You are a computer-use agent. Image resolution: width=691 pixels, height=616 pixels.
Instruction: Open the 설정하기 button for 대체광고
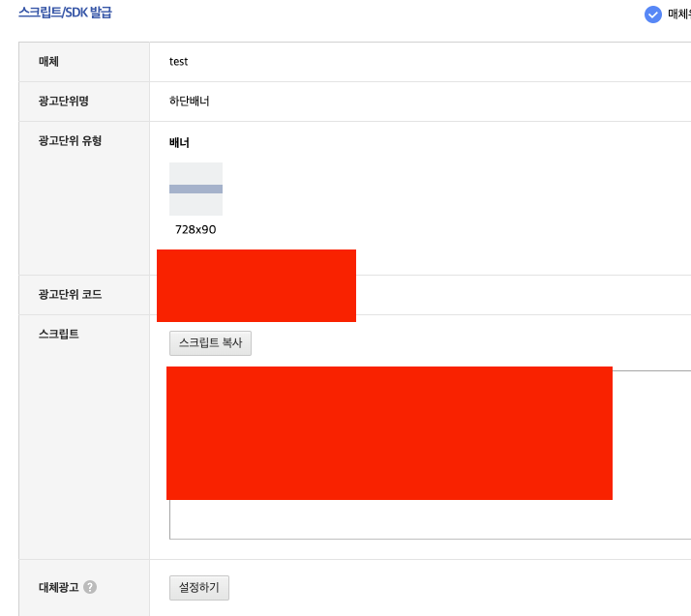point(199,587)
